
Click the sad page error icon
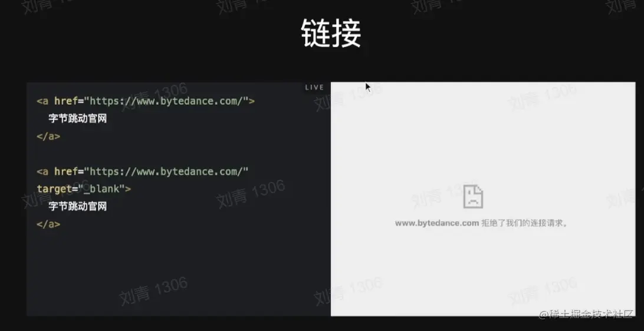coord(473,197)
